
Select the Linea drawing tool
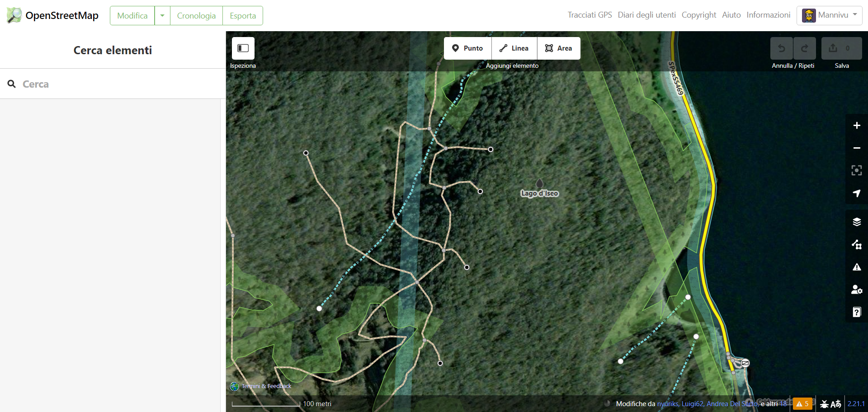514,48
